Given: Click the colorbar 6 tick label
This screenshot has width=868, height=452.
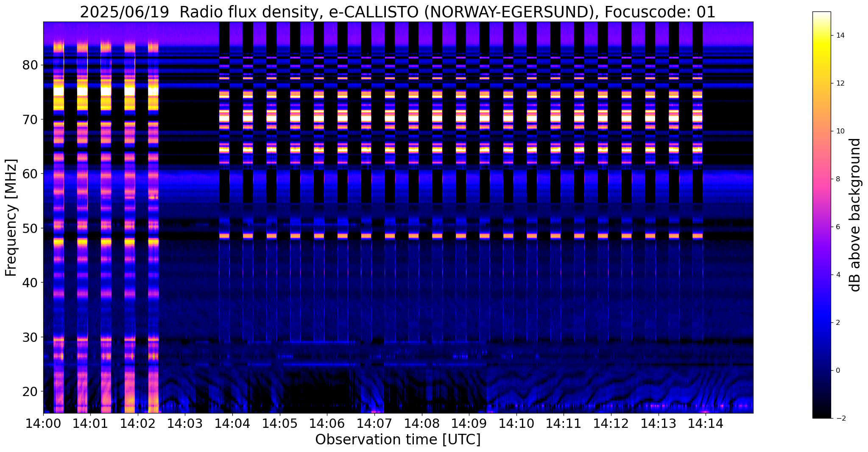Looking at the screenshot, I should click(x=837, y=227).
